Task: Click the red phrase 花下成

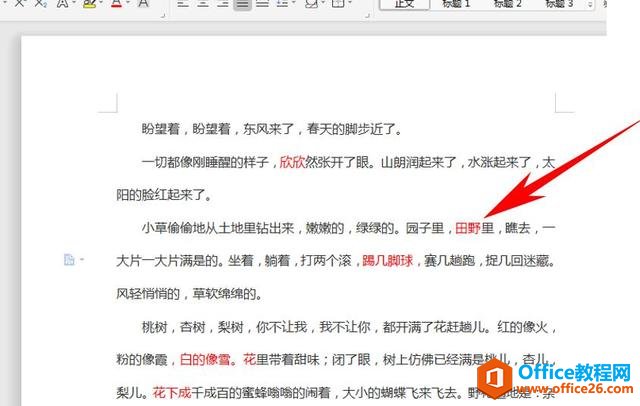Action: [x=172, y=393]
